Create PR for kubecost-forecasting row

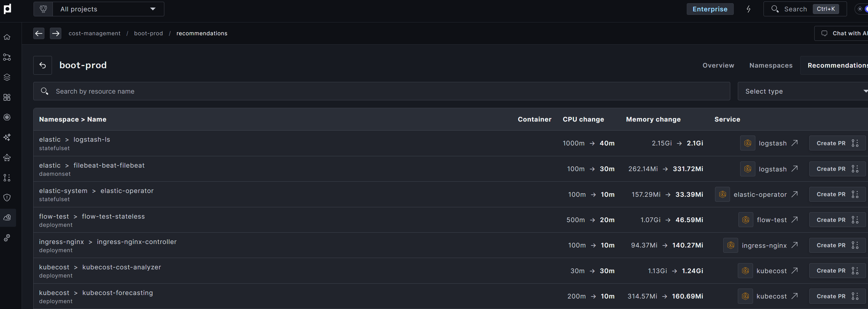click(x=837, y=296)
